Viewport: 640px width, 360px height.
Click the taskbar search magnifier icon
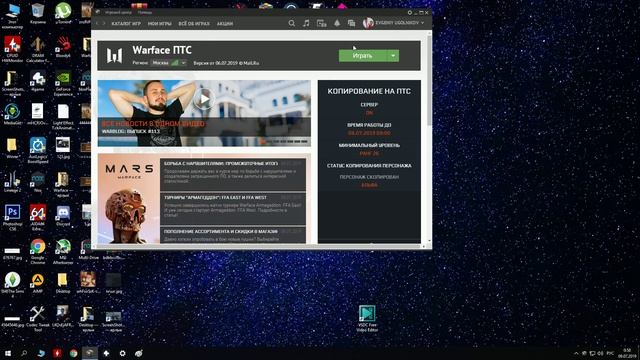click(x=24, y=353)
